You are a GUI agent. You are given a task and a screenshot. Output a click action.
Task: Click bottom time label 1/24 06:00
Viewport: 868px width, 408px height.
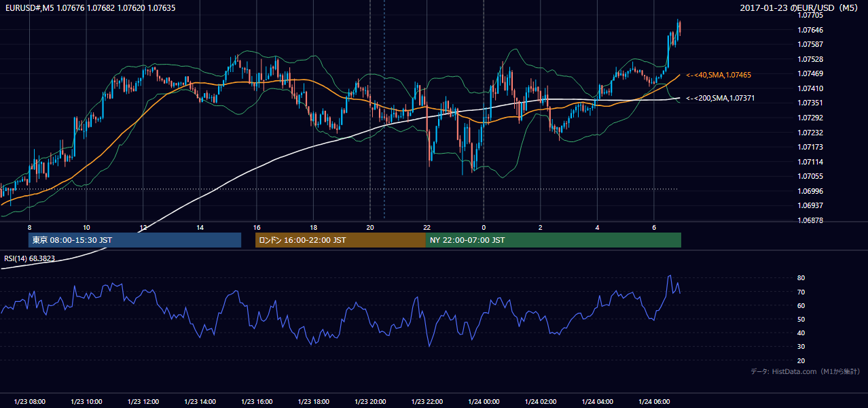[x=654, y=402]
